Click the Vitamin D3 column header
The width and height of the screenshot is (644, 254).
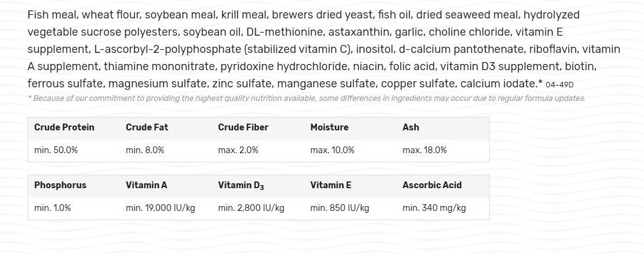[241, 185]
